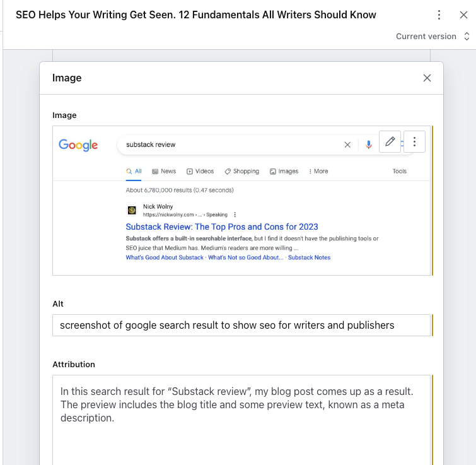Click into the Attribution text area
The width and height of the screenshot is (476, 465).
pos(241,420)
